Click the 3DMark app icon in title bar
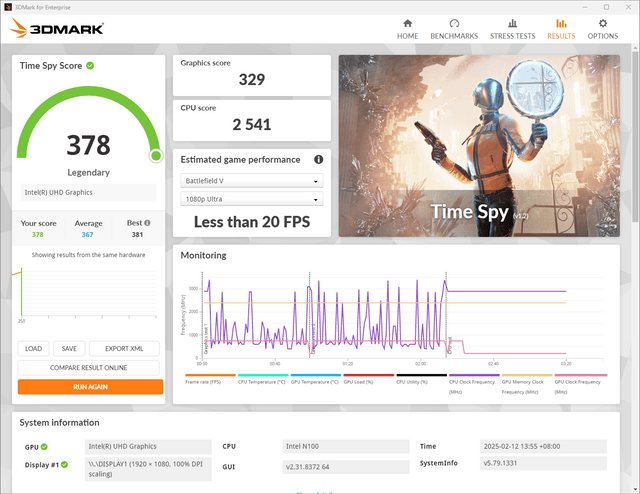This screenshot has width=640, height=494. 8,7
